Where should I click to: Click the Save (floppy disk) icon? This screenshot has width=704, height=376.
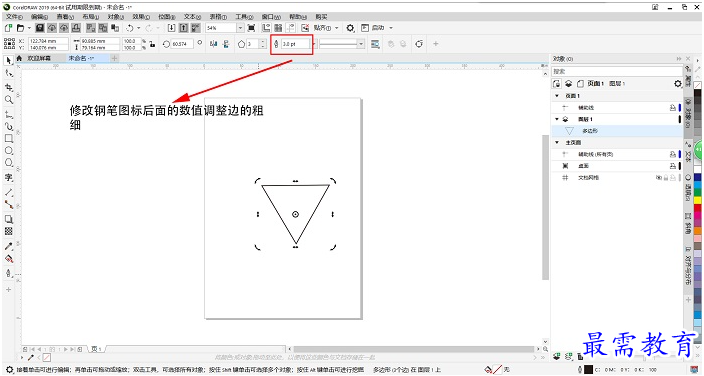[40, 28]
